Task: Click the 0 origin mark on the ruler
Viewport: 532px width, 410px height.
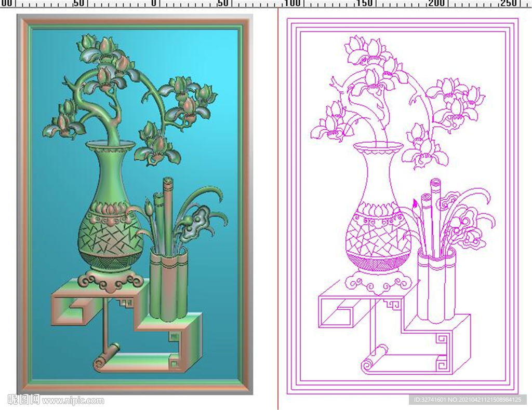Action: click(x=154, y=4)
